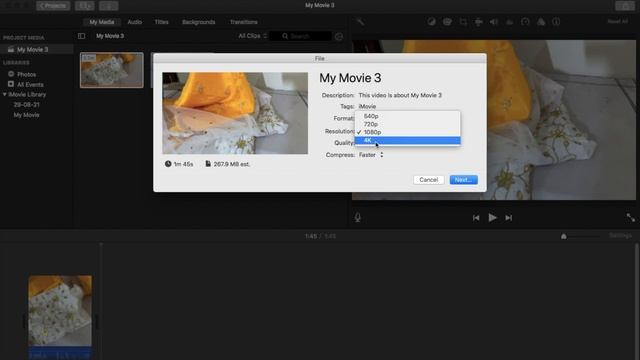Go back to Projects
640x360 pixels.
(53, 6)
